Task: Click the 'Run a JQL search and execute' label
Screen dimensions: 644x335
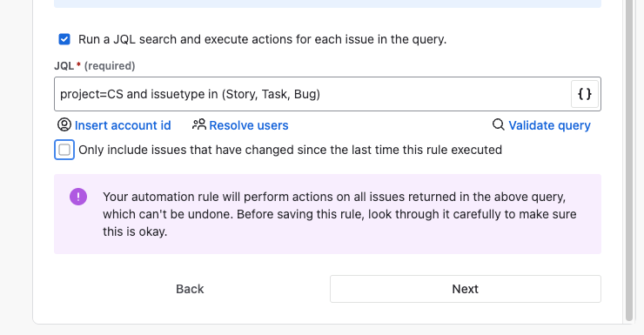Action: (263, 39)
